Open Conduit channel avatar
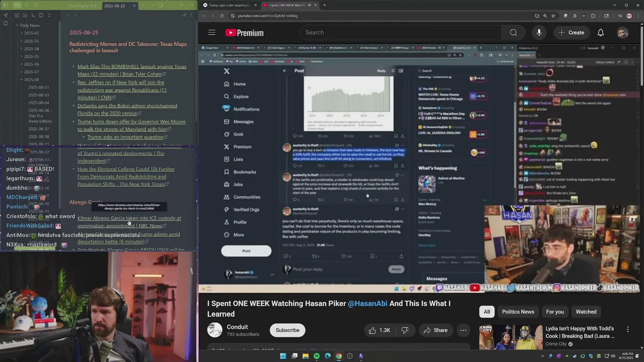The image size is (644, 362). tap(215, 330)
